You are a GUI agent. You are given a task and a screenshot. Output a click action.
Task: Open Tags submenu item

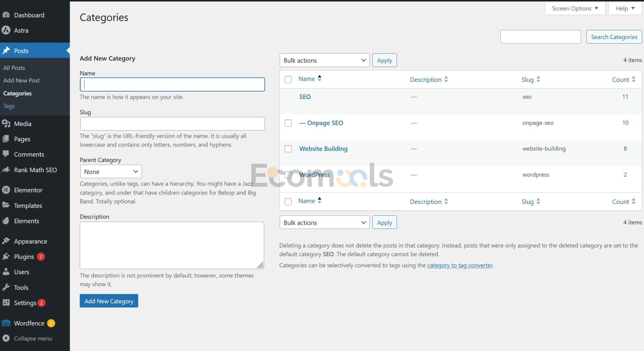9,106
